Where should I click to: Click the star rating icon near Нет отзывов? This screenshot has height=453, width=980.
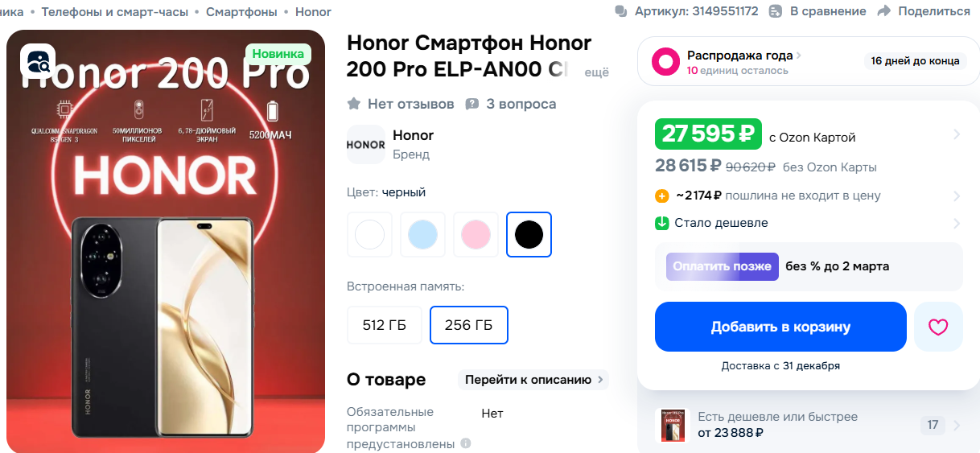pos(353,104)
